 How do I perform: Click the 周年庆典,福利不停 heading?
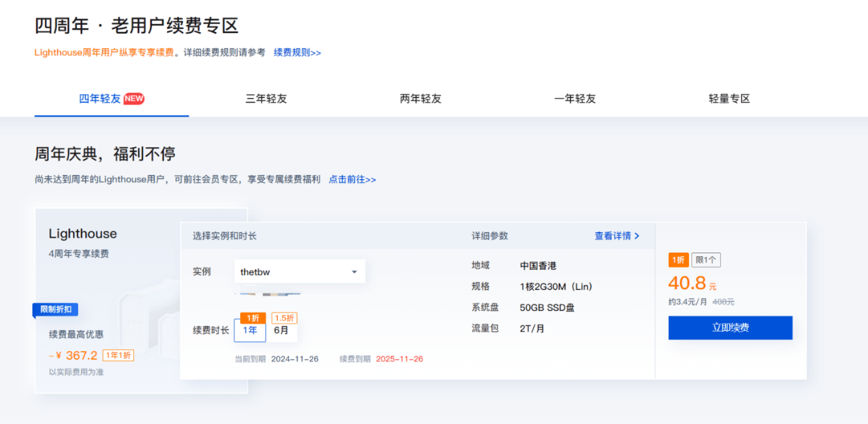105,154
